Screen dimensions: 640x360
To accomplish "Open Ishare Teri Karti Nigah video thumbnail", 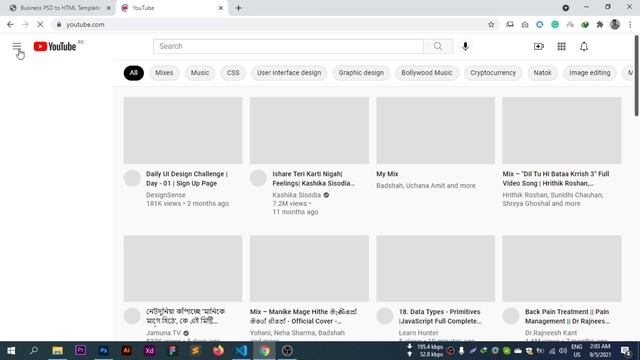I will pos(309,130).
